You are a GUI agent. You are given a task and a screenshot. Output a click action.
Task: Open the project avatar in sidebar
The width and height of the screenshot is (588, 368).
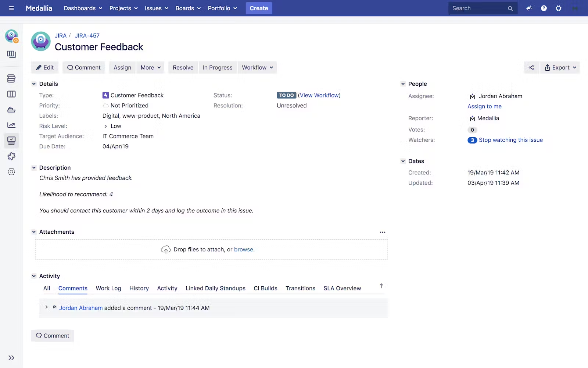11,36
